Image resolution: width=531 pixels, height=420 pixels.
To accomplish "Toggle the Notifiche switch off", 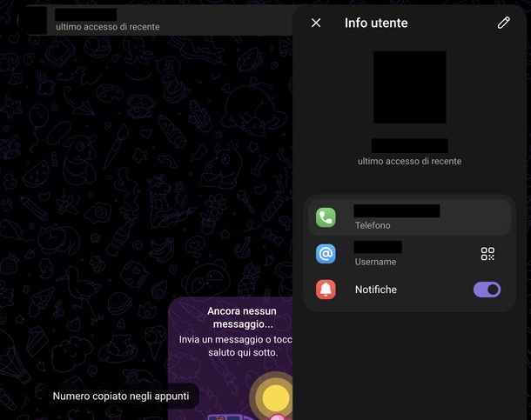I will point(487,290).
